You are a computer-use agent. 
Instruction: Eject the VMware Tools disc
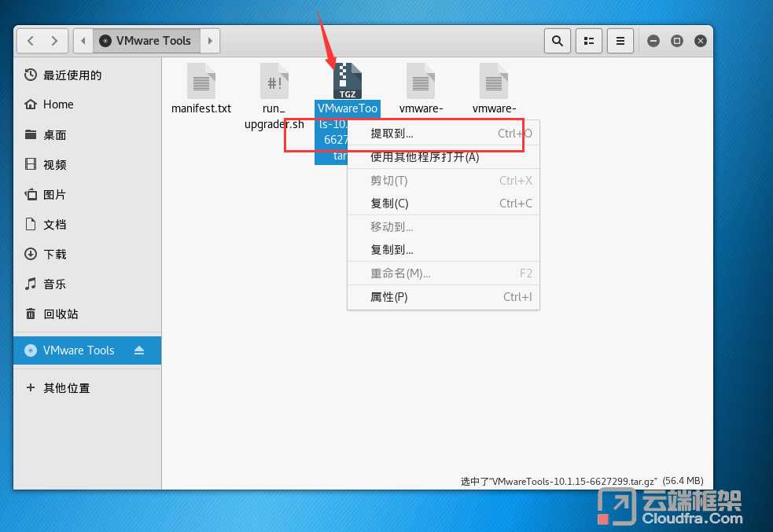(139, 350)
